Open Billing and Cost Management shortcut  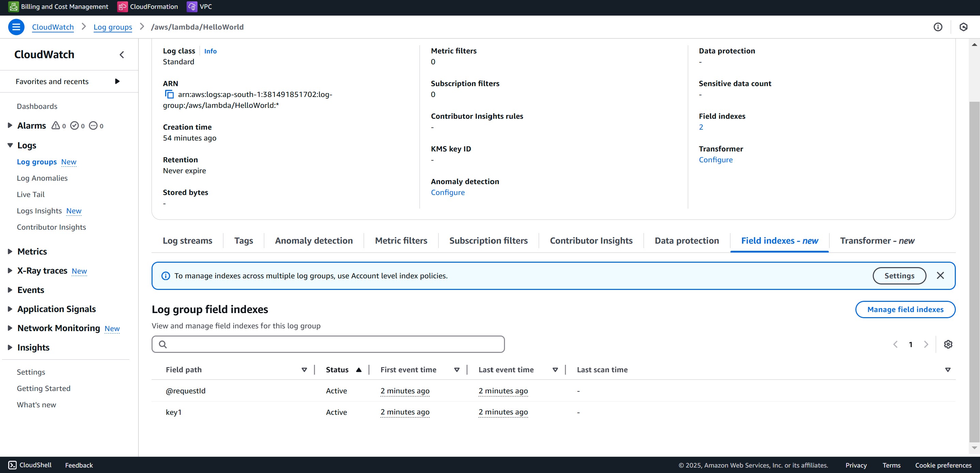(x=58, y=6)
